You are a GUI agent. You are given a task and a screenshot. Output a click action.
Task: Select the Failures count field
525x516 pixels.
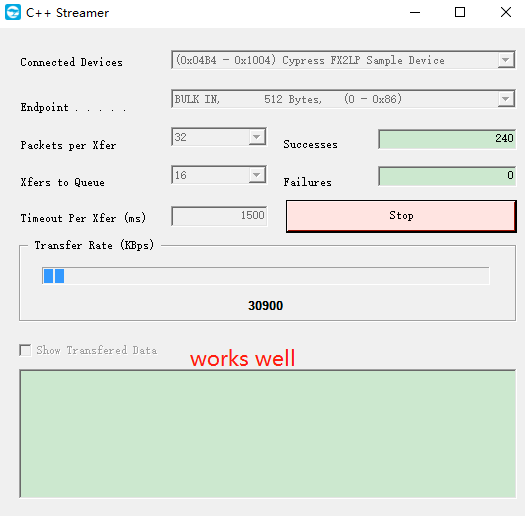pos(447,176)
